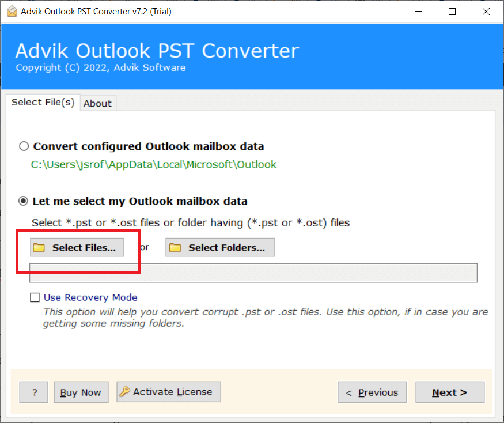
Task: Open the Select File(s) tab
Action: pos(43,102)
